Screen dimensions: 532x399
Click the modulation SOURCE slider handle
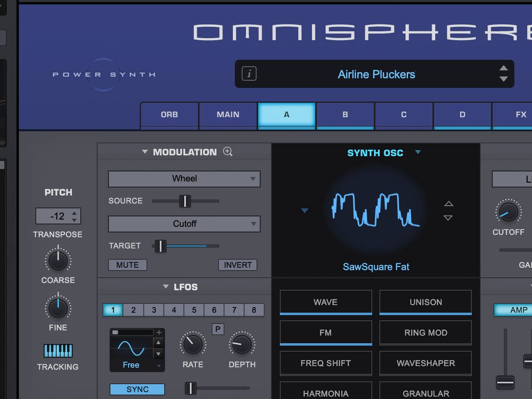[x=185, y=201]
